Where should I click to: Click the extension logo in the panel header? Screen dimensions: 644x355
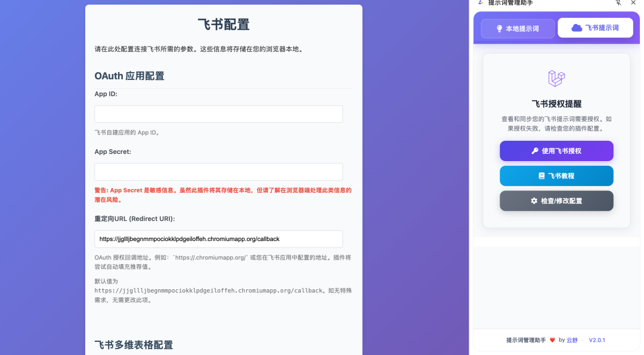(481, 3)
